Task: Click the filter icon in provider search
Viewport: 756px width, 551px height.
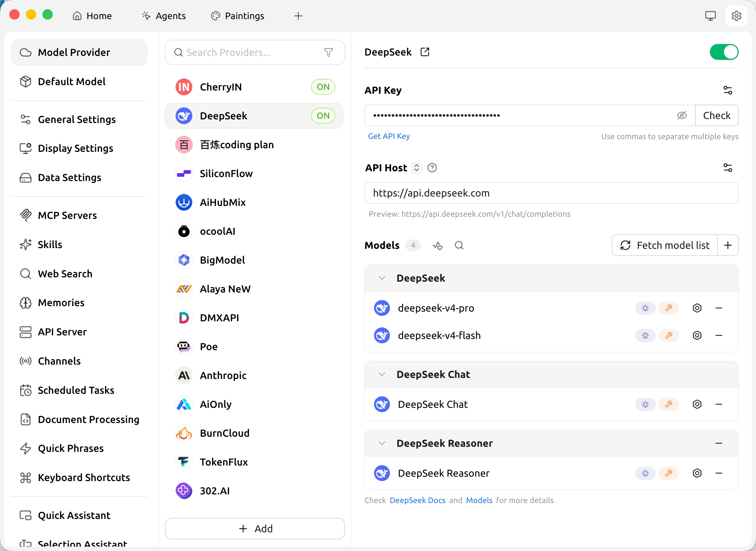Action: (x=329, y=52)
